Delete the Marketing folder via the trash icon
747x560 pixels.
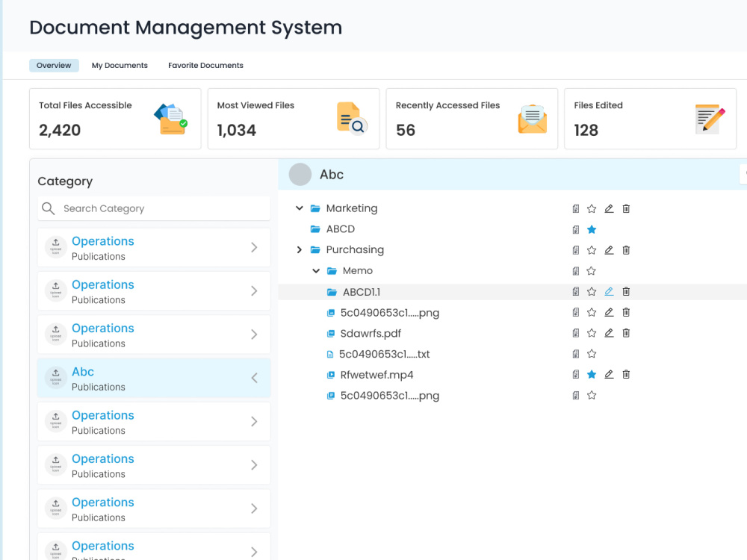coord(626,208)
